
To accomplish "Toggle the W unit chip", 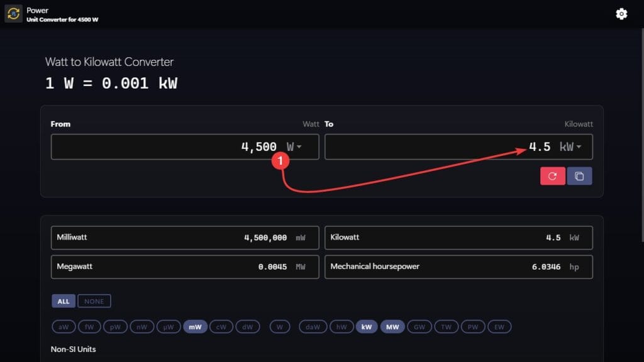I will click(280, 327).
